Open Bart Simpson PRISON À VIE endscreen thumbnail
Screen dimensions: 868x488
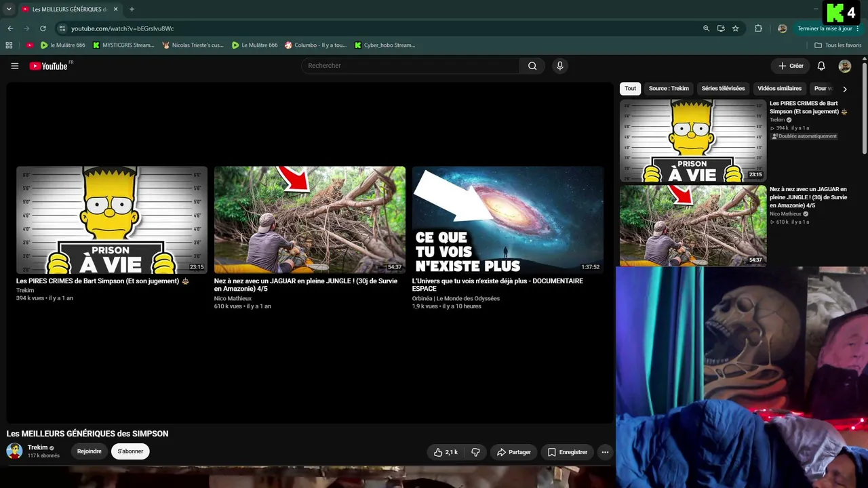point(112,220)
